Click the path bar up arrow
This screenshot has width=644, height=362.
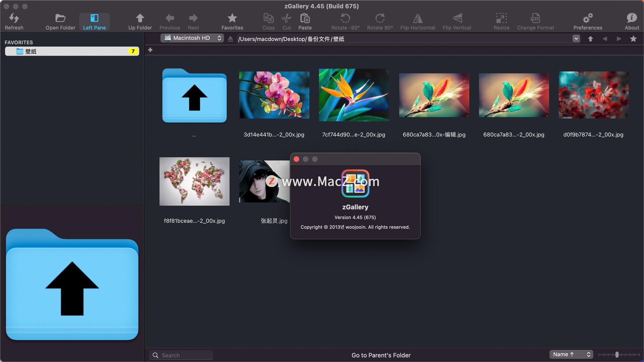(x=590, y=39)
